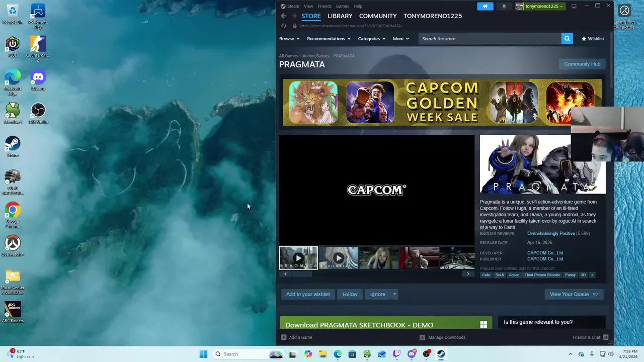Viewport: 644px width, 362px height.
Task: Open Google Chrome desktop shortcut
Action: (x=13, y=215)
